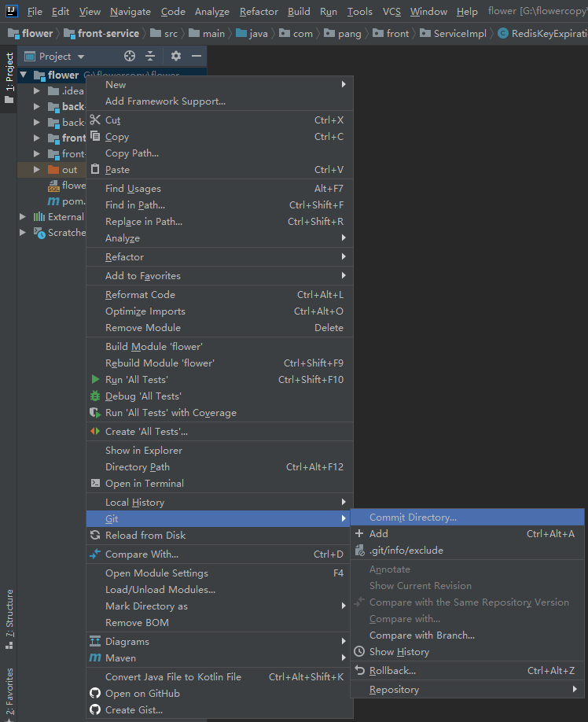Viewport: 588px width, 722px height.
Task: Select pom file in project tree
Action: coord(67,201)
